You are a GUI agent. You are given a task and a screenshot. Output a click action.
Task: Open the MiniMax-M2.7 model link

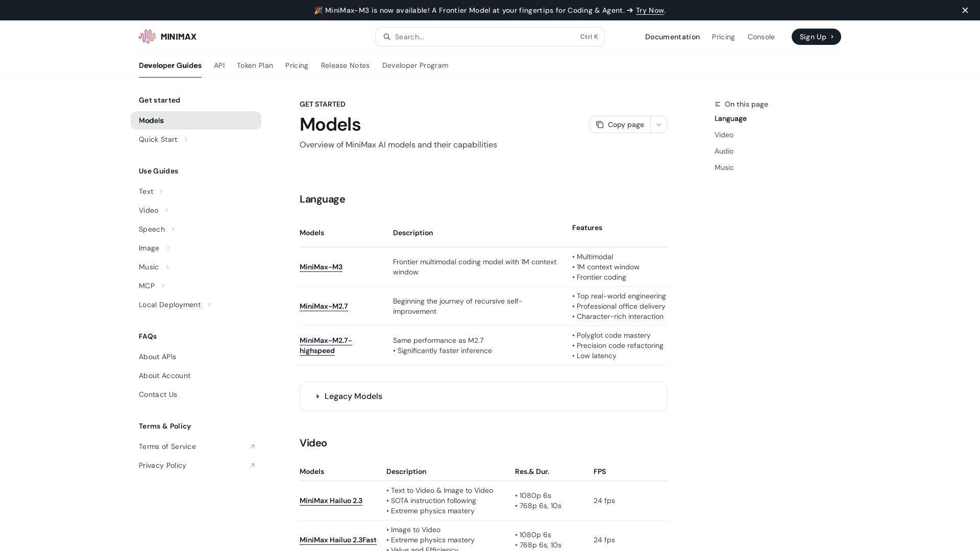click(324, 306)
